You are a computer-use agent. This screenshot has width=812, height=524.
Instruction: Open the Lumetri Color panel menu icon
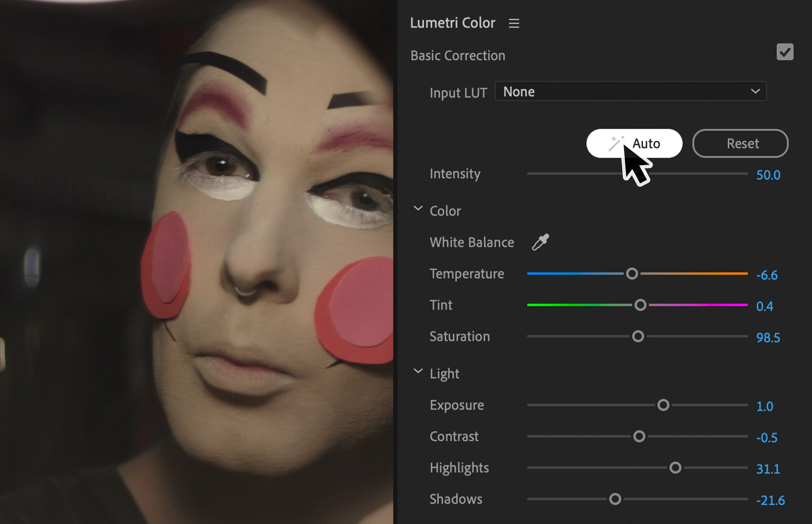[514, 23]
